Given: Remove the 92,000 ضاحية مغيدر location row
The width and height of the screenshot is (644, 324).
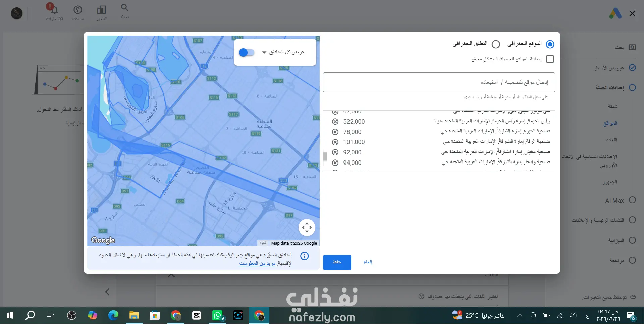Looking at the screenshot, I should 335,152.
